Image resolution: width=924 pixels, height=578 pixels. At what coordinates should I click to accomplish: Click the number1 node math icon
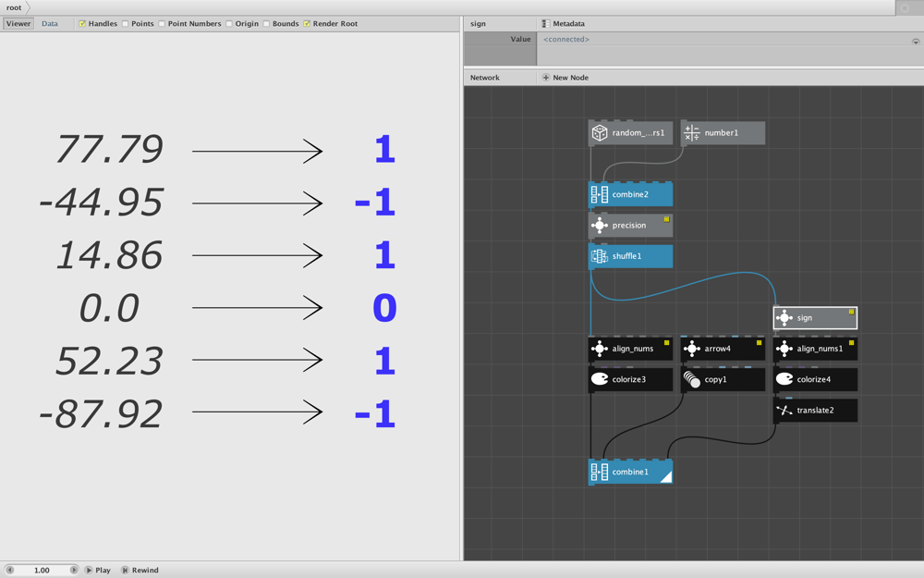(x=692, y=132)
